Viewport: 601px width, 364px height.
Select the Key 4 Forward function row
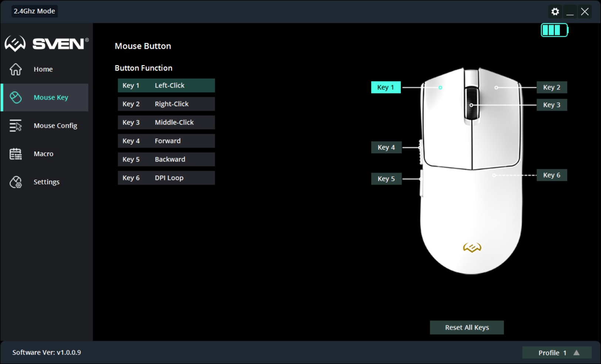coord(166,141)
